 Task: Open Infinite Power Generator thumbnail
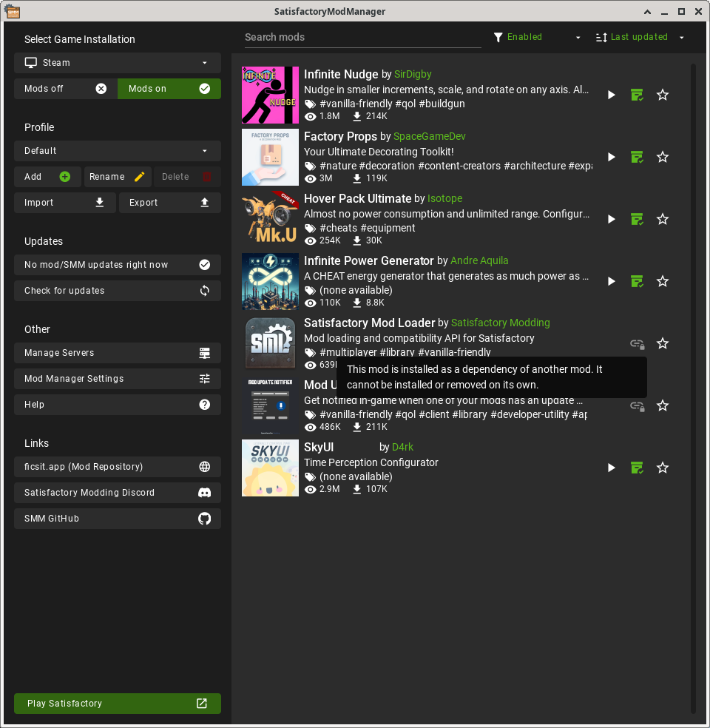[270, 281]
